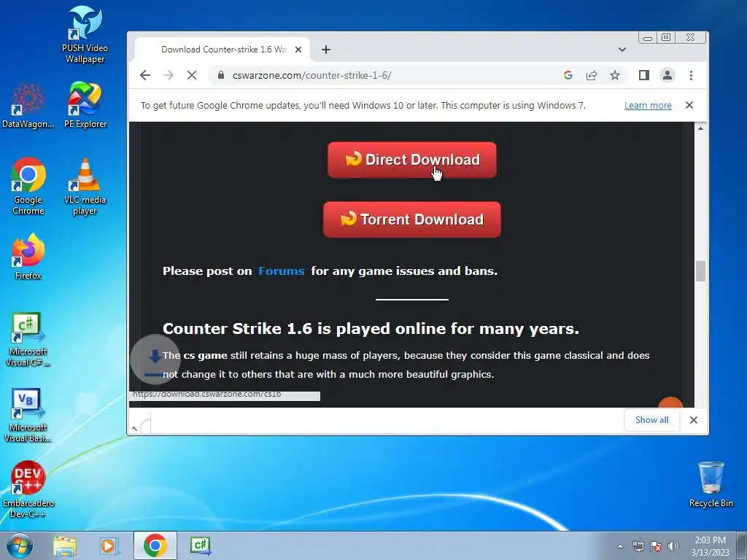
Task: Stop page loading with the X button
Action: (192, 75)
